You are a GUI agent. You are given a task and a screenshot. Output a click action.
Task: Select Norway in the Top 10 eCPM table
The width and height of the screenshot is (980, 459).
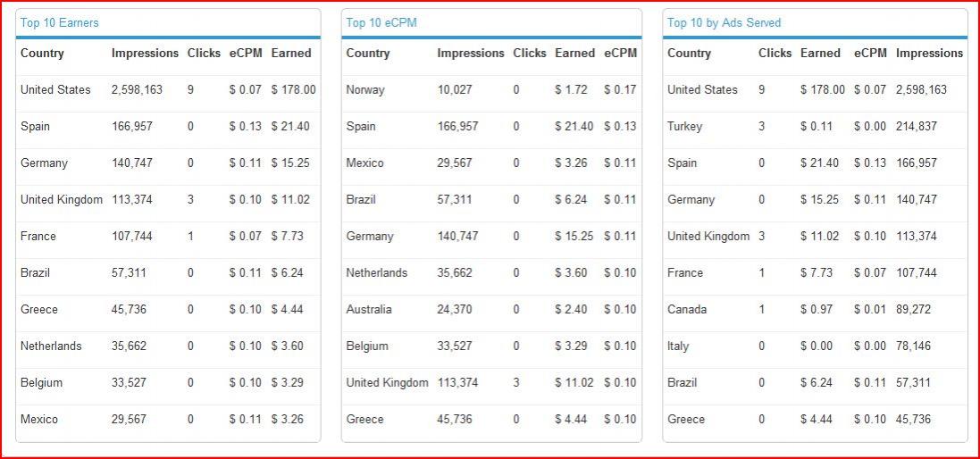pos(364,89)
